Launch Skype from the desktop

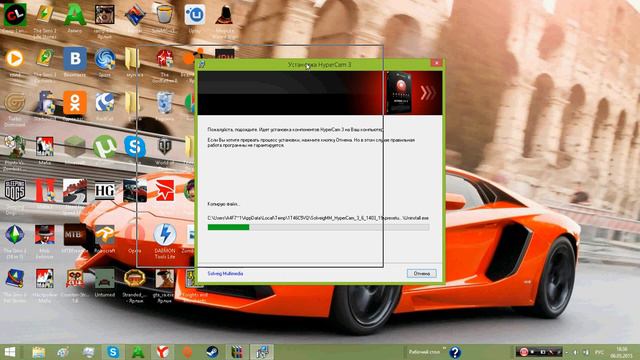pyautogui.click(x=135, y=147)
